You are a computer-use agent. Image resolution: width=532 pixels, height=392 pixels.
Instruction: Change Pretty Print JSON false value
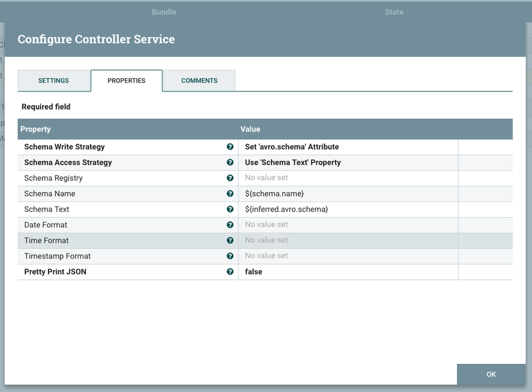[x=348, y=272]
